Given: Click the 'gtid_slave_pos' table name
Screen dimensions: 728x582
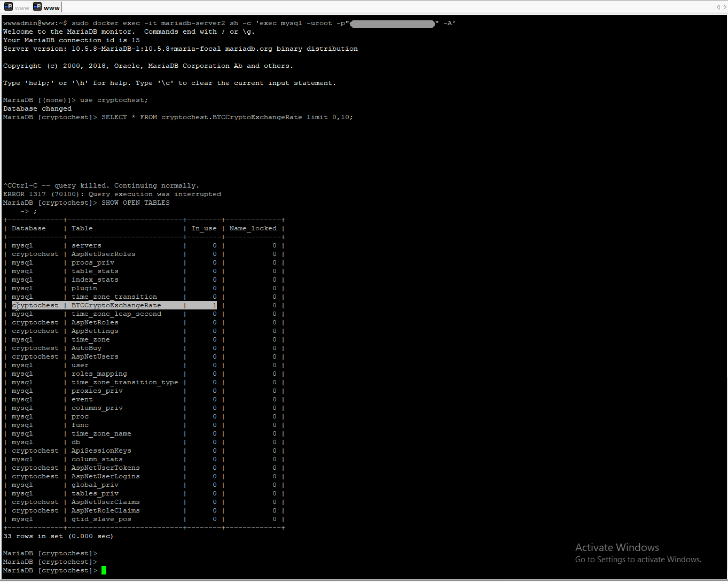Looking at the screenshot, I should (x=101, y=519).
